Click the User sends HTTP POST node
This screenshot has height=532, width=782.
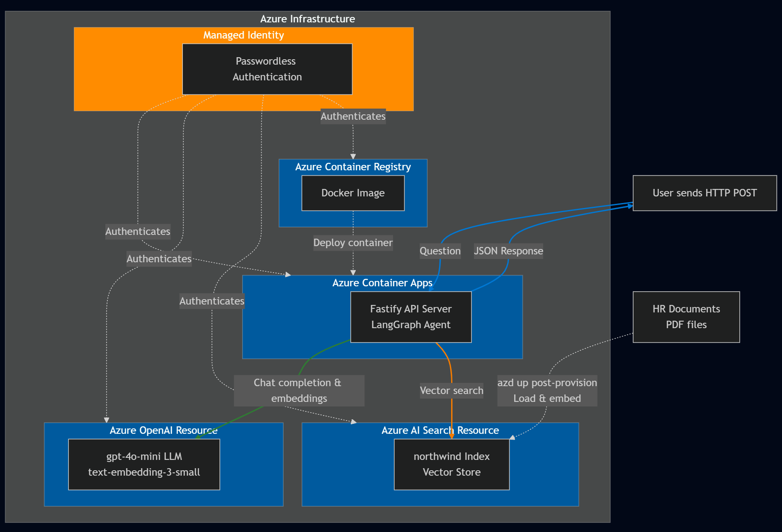click(704, 193)
